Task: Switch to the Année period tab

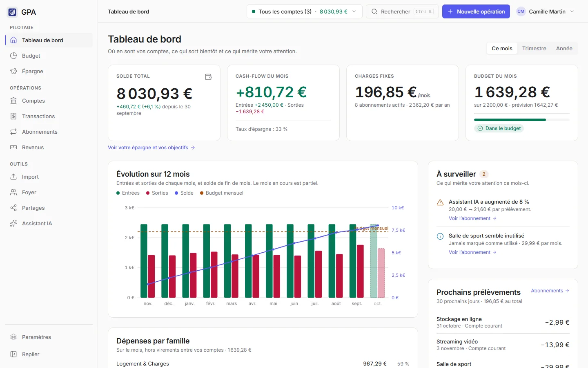Action: pyautogui.click(x=564, y=48)
